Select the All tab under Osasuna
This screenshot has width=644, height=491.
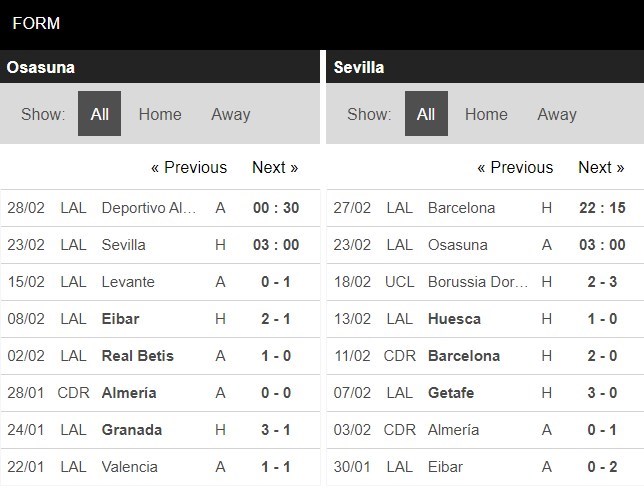coord(99,114)
